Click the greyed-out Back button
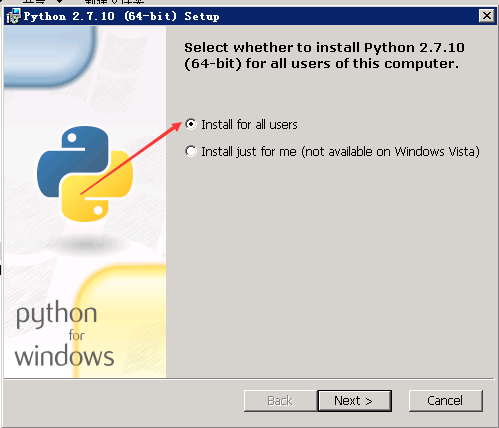499x428 pixels. click(x=280, y=401)
